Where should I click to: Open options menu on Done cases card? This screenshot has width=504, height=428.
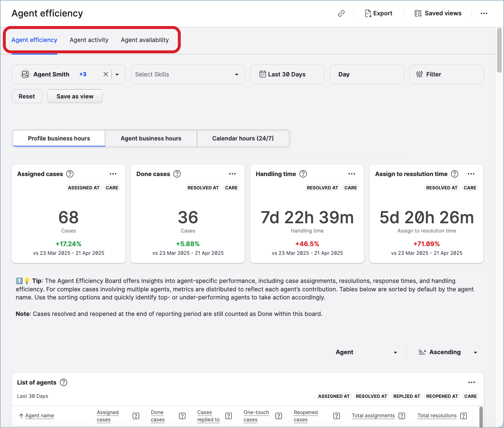232,174
